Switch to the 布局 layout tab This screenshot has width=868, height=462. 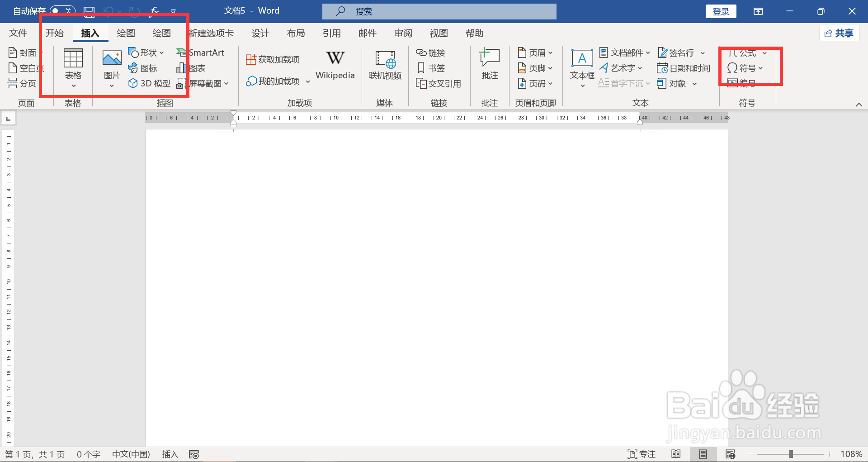click(x=296, y=33)
